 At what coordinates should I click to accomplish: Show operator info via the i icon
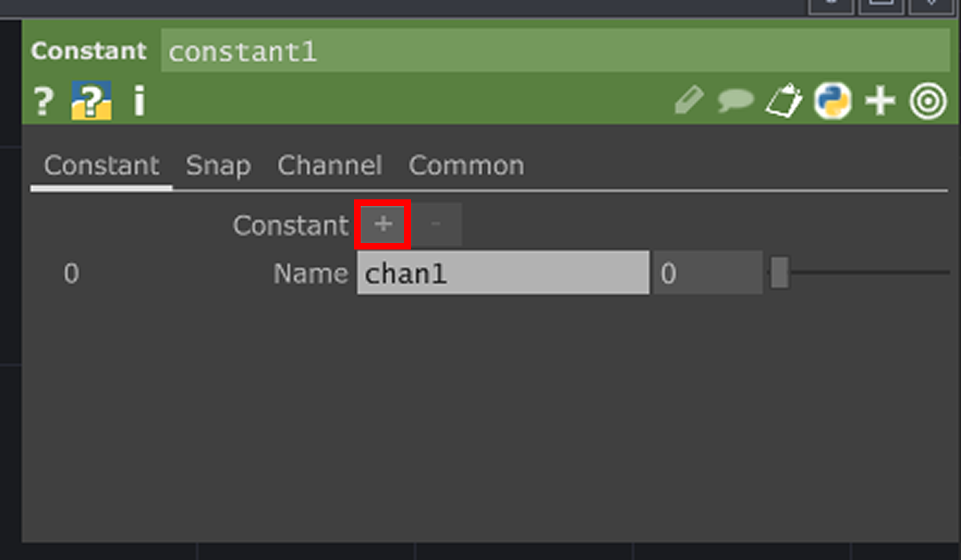139,101
